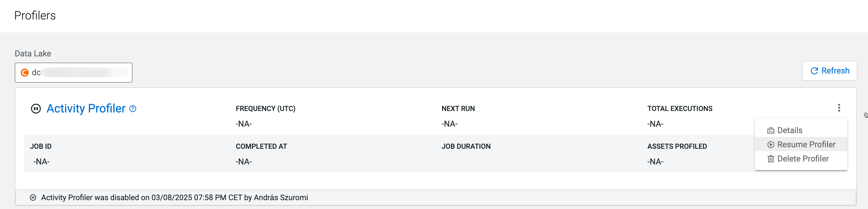The image size is (868, 209).
Task: Click the play icon for Resume Profiler
Action: point(771,145)
